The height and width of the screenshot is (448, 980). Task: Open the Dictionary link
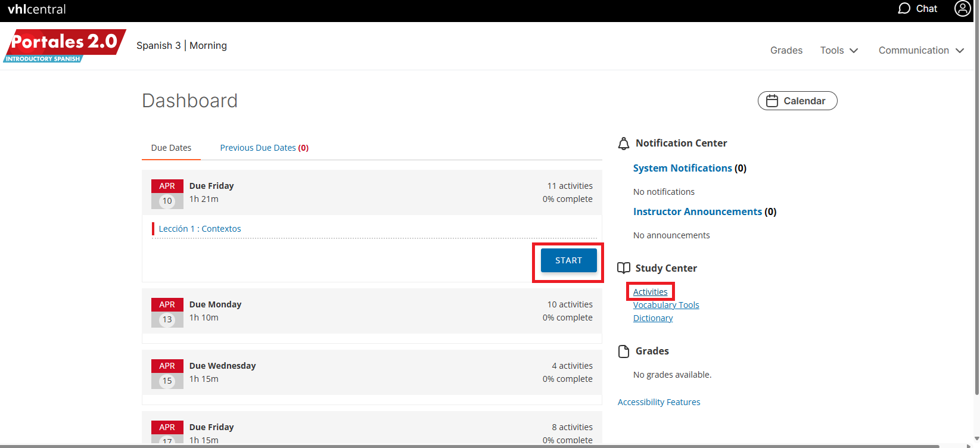653,318
